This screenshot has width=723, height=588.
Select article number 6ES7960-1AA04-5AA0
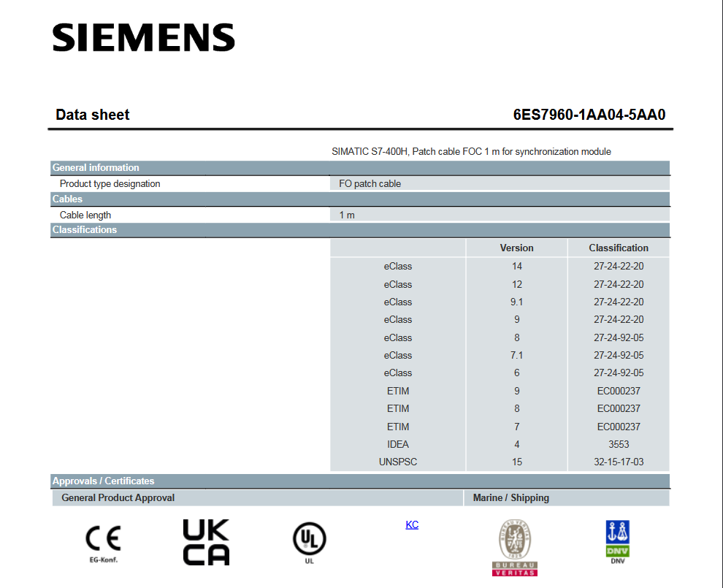(589, 115)
